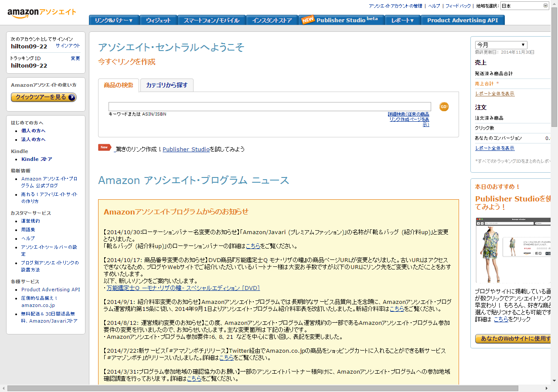This screenshot has height=392, width=558.
Task: Click 今すぐリンクを作成 heading
Action: click(x=126, y=62)
